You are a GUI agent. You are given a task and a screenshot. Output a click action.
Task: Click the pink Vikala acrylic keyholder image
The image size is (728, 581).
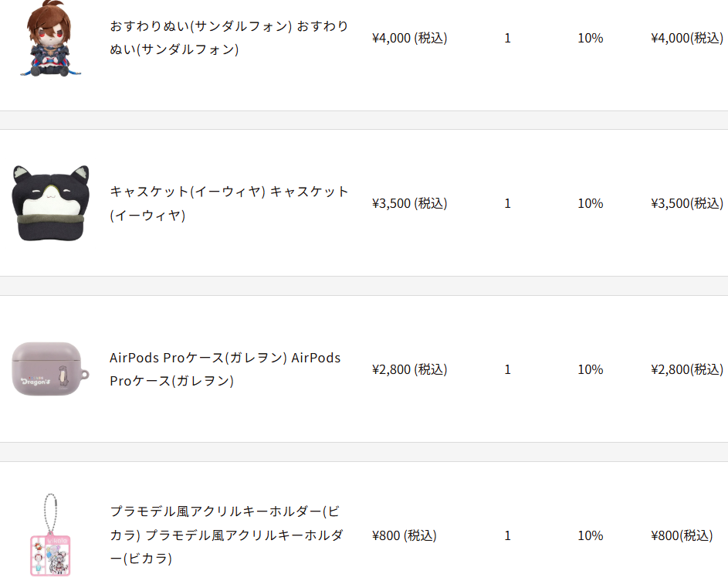[50, 535]
